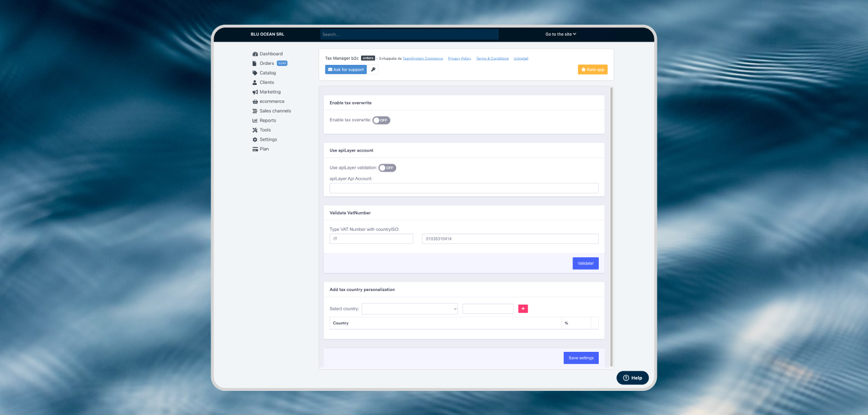The image size is (868, 415).
Task: Click the key icon beside Ask for support
Action: coord(373,69)
